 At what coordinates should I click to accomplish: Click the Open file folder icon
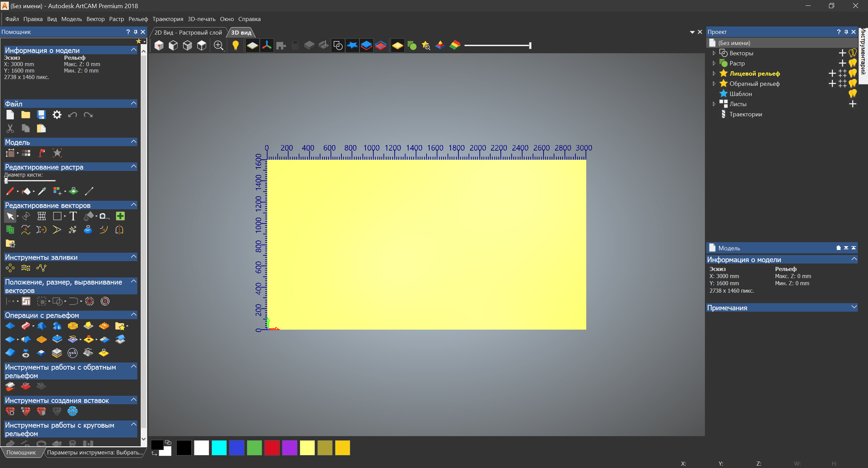pos(26,115)
